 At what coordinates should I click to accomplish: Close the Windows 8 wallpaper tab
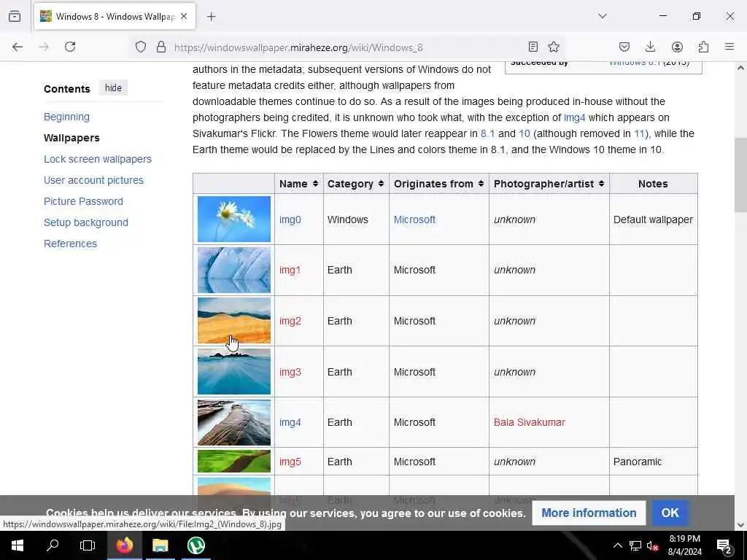(x=184, y=16)
